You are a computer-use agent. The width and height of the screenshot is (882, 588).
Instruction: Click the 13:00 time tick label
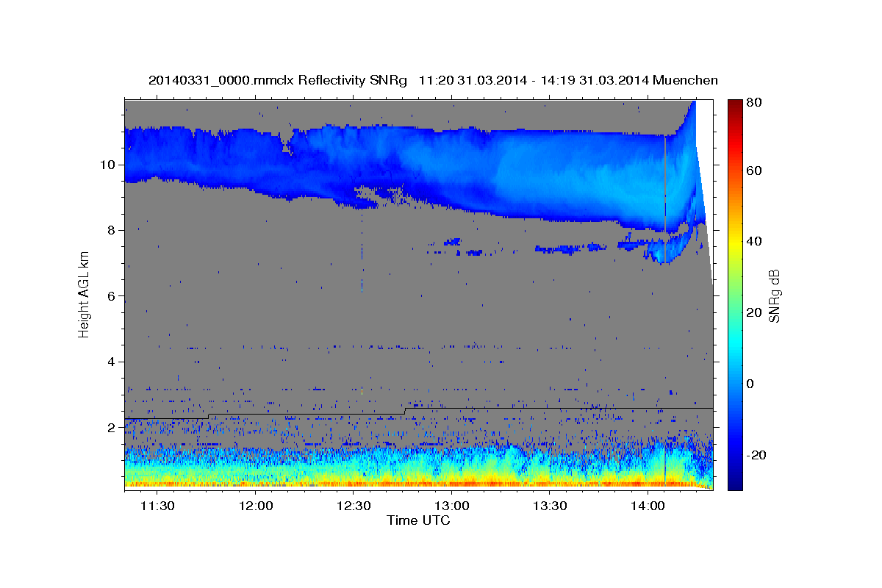451,506
